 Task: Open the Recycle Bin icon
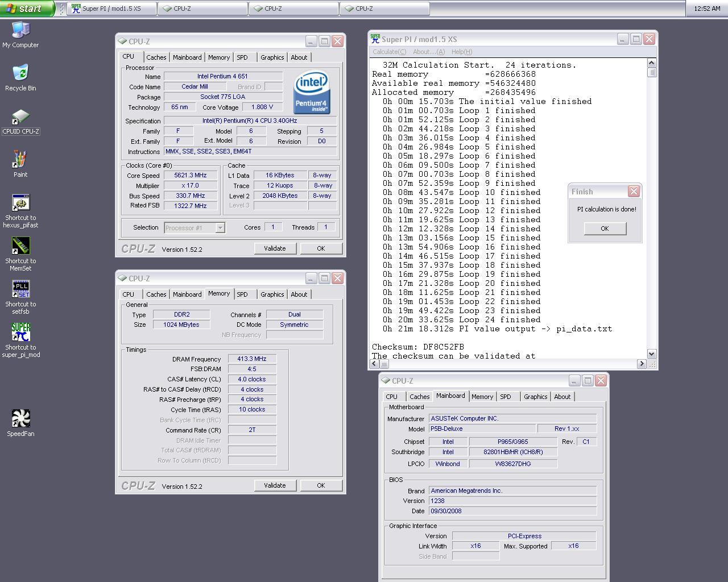[20, 78]
